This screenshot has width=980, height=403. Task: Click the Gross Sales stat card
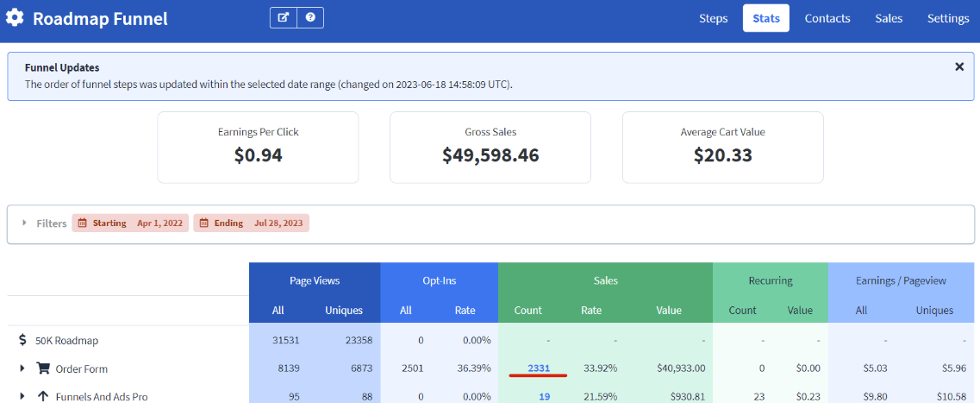490,147
